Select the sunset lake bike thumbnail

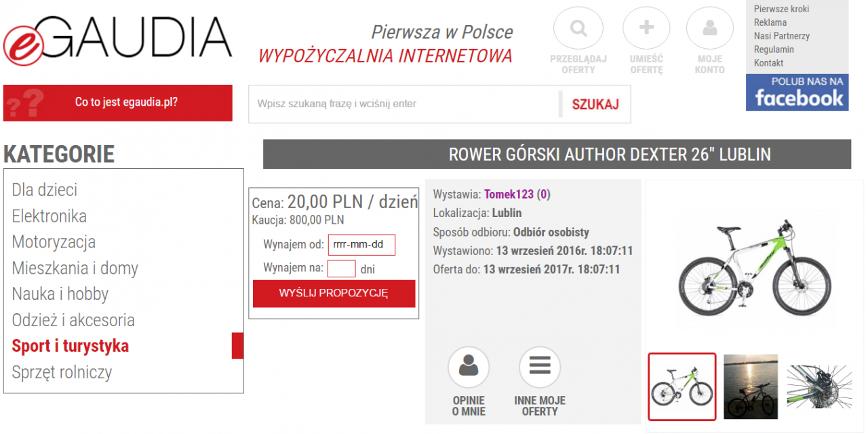click(x=751, y=387)
